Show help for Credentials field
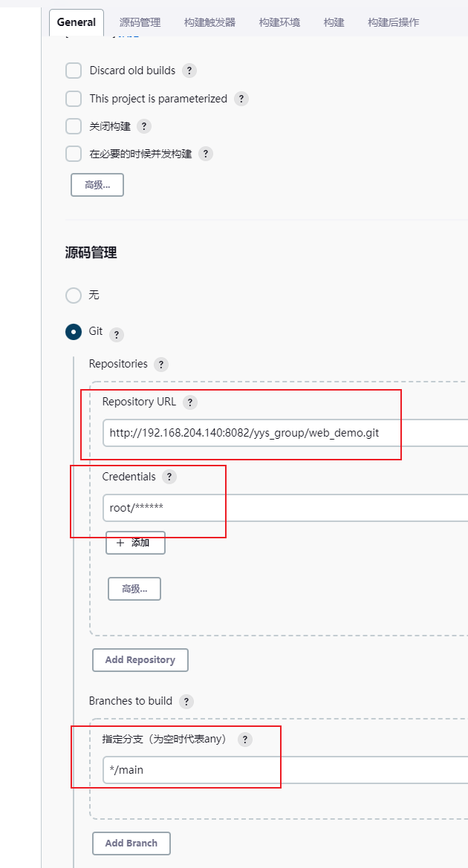 (169, 477)
